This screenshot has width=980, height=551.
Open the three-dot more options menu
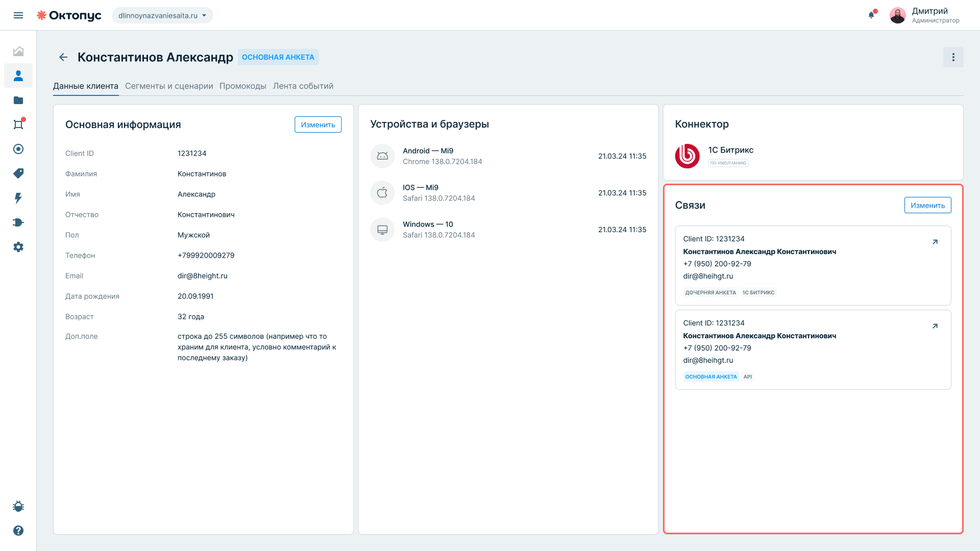click(953, 57)
